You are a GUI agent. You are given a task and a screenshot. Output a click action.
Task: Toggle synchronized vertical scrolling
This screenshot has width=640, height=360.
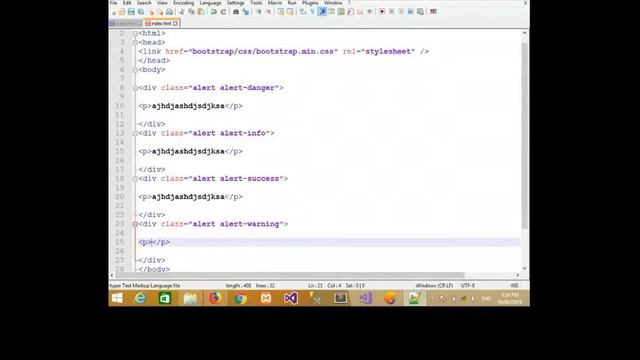[x=281, y=12]
